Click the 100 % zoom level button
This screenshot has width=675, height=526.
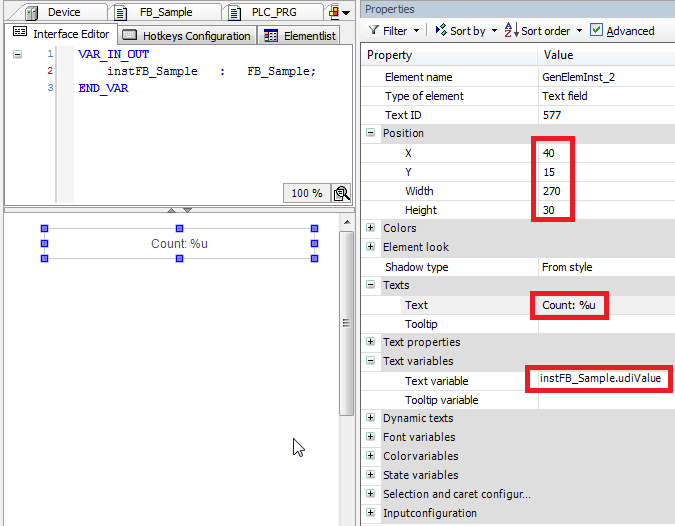307,193
